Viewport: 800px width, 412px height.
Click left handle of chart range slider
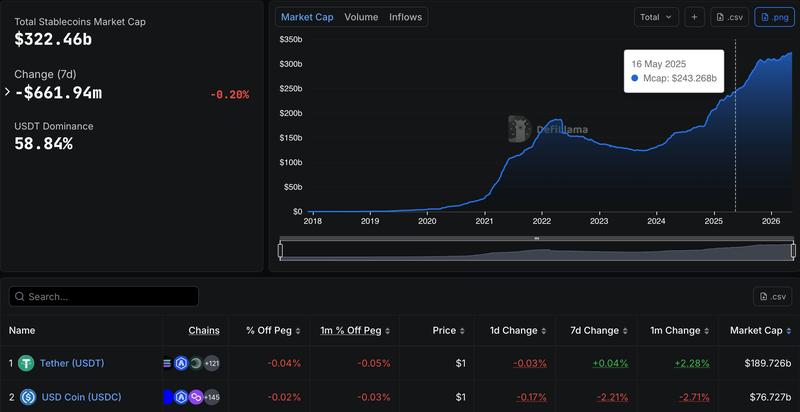(280, 251)
